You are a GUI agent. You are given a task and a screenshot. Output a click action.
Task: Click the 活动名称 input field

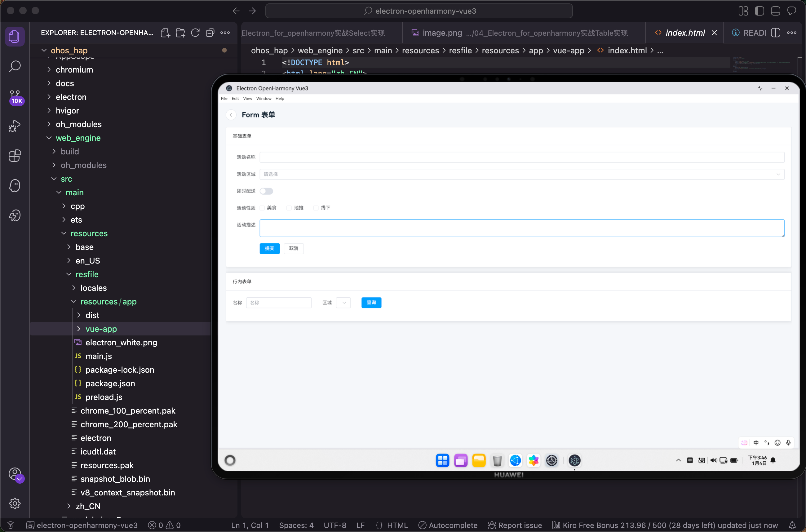(x=521, y=157)
